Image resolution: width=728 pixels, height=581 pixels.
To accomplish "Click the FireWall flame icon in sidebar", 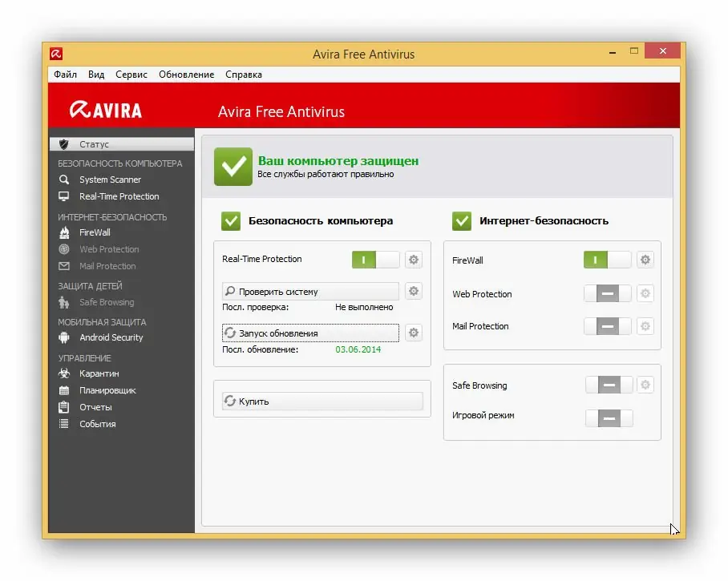I will [x=64, y=232].
